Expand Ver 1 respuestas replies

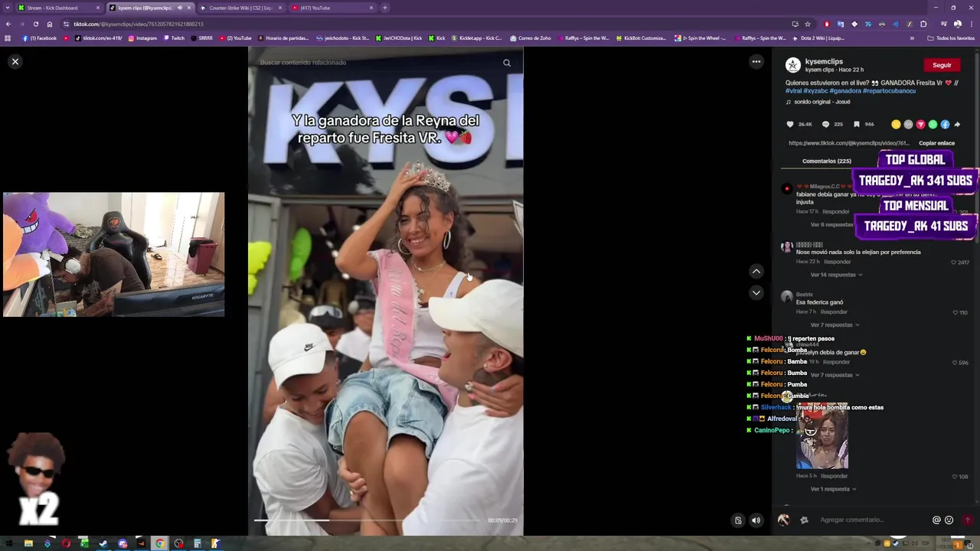click(833, 489)
